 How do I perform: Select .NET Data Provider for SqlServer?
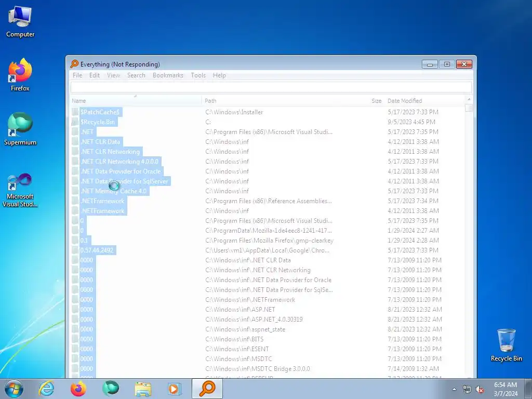[x=124, y=181]
